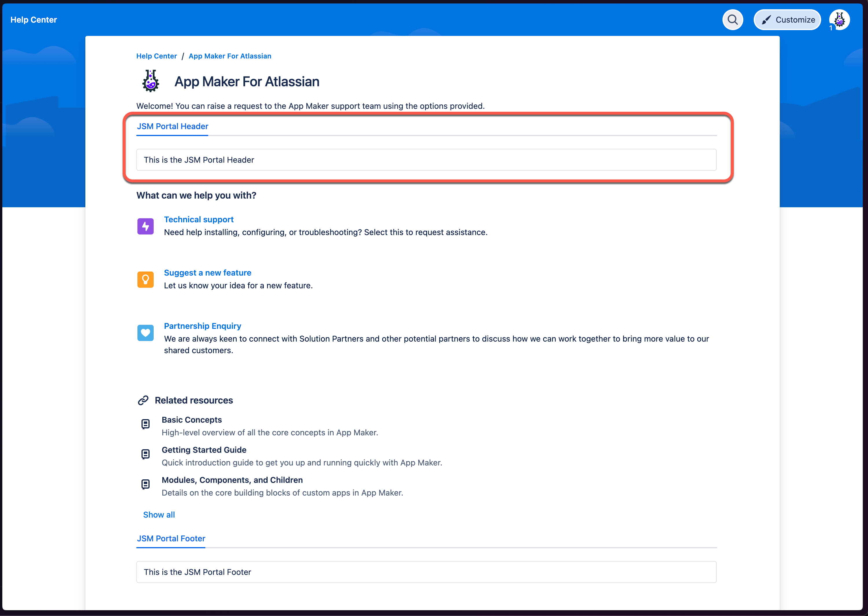Image resolution: width=868 pixels, height=616 pixels.
Task: Open the Technical support request
Action: 198,220
